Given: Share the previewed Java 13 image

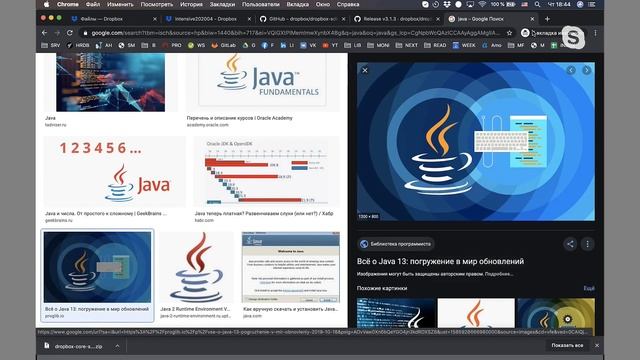Looking at the screenshot, I should (570, 244).
